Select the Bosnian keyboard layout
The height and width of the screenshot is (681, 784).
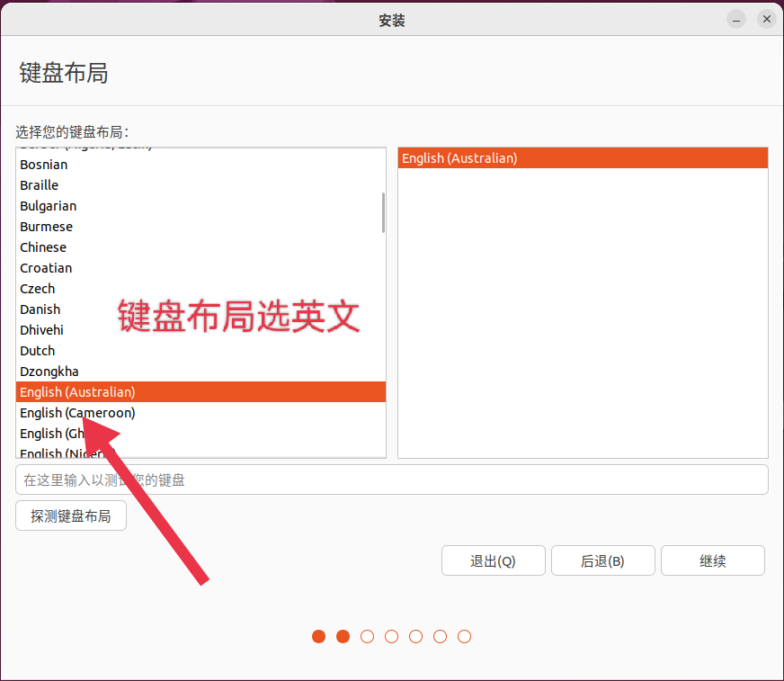tap(43, 165)
